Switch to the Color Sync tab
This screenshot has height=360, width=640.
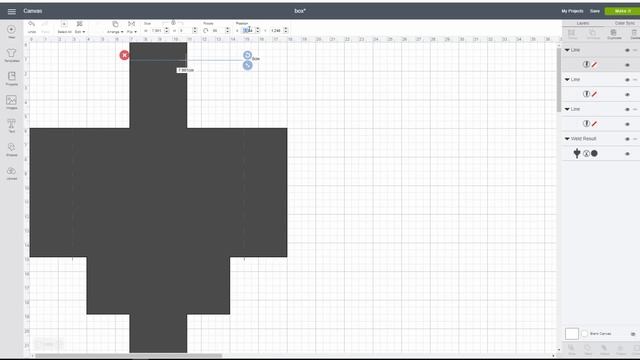pos(624,23)
